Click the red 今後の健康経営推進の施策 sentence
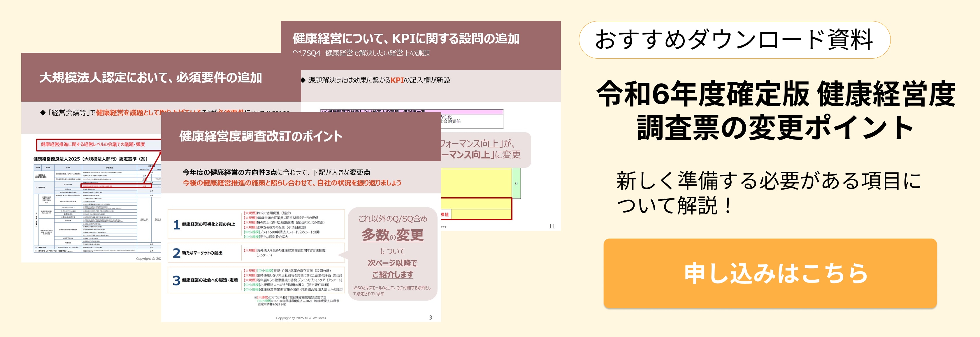Screen dimensions: 980x337 click(291, 183)
